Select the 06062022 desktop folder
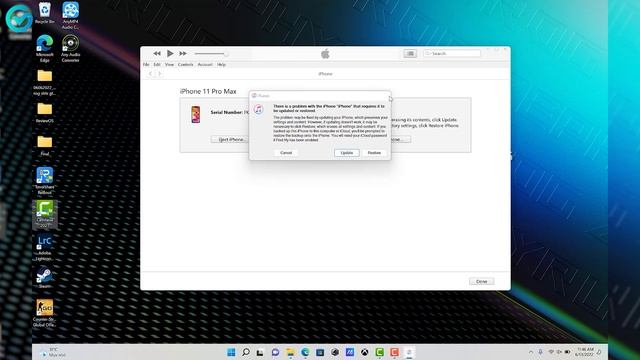640x360 pixels. click(44, 82)
